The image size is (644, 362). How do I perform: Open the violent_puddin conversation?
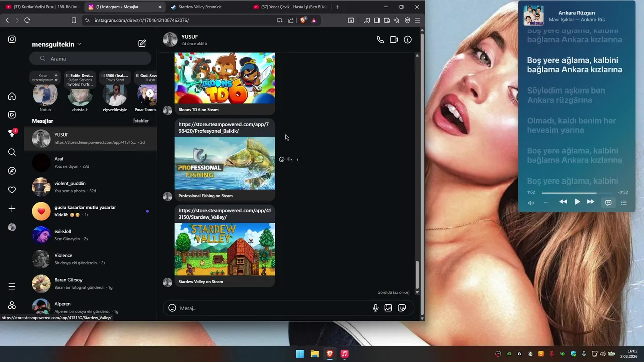click(x=91, y=187)
